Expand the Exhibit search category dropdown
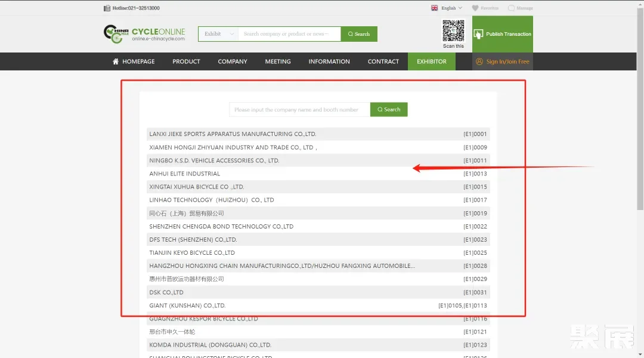 (x=218, y=34)
